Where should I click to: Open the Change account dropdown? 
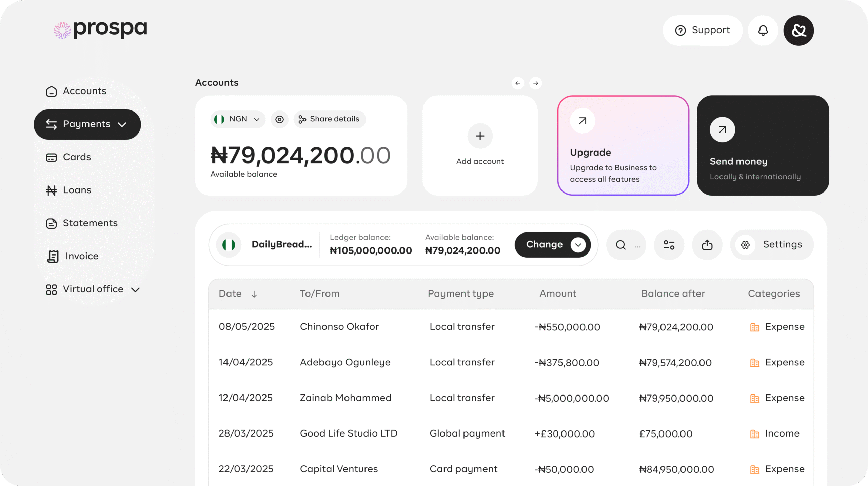coord(553,245)
